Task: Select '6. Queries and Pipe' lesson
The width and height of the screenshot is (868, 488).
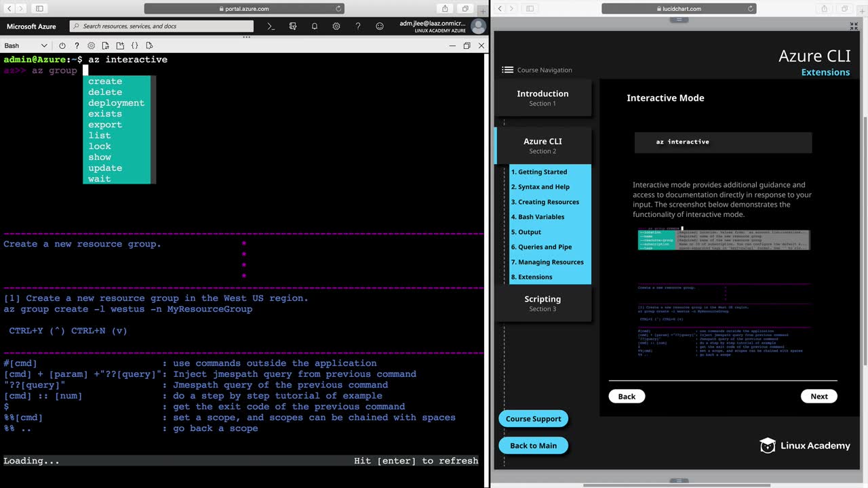Action: (x=541, y=247)
